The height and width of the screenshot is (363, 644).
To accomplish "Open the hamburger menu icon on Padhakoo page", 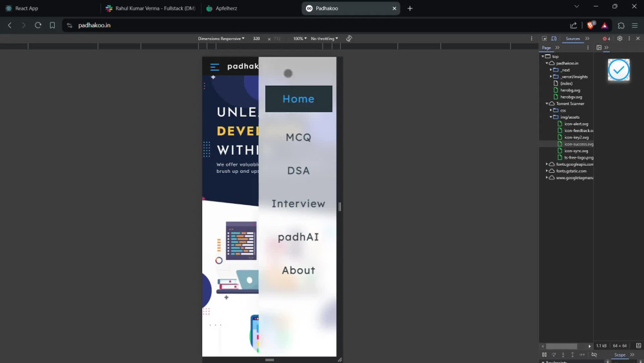I will [214, 66].
